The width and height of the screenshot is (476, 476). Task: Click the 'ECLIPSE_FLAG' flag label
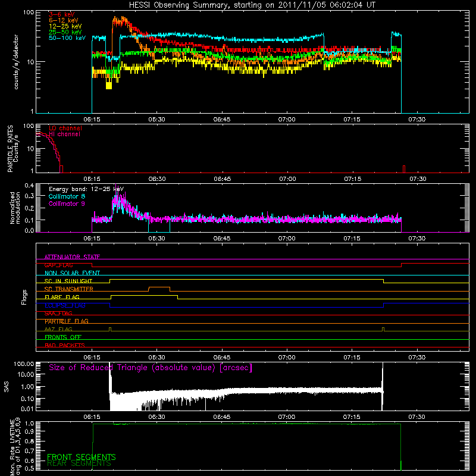pyautogui.click(x=65, y=305)
